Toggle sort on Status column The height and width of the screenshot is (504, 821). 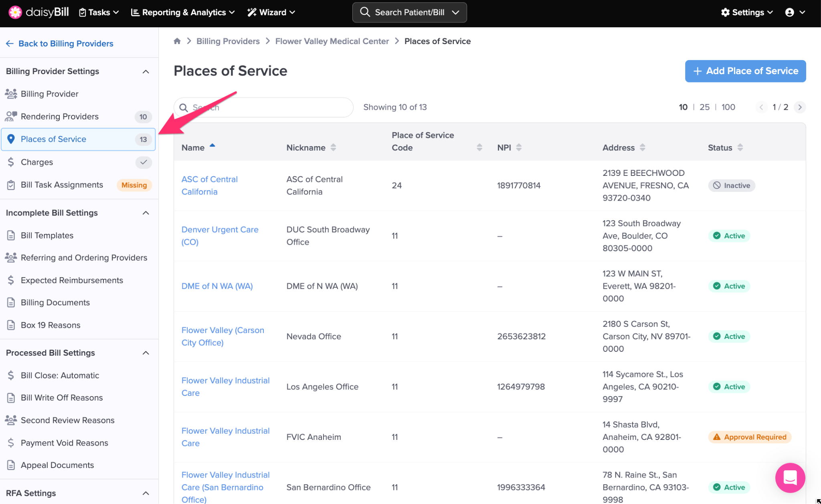(740, 147)
